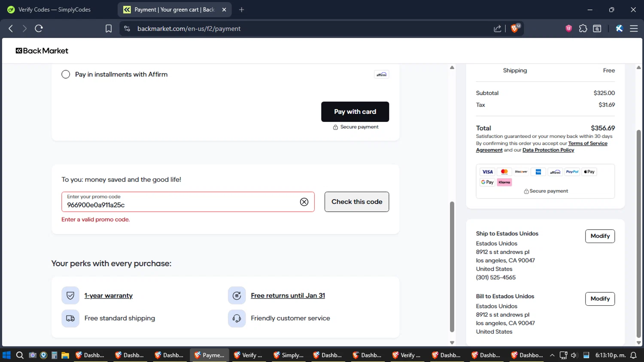
Task: Open the Data Protection Policy link
Action: pyautogui.click(x=548, y=150)
